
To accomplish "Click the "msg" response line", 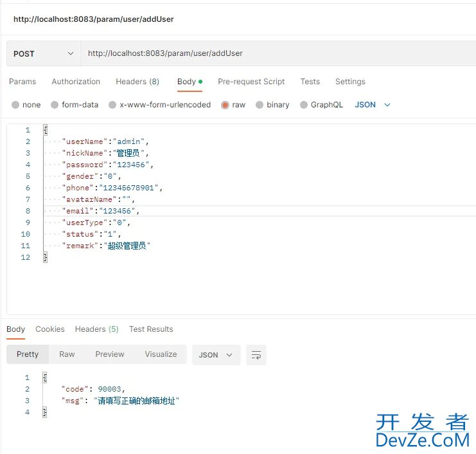I will (120, 401).
